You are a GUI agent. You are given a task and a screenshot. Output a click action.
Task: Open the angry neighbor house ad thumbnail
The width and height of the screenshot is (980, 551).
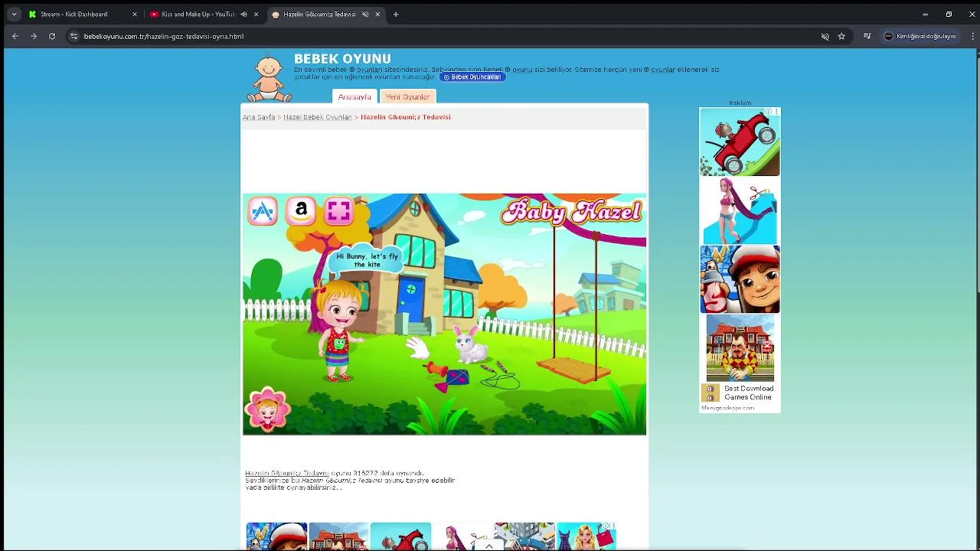[x=740, y=348]
